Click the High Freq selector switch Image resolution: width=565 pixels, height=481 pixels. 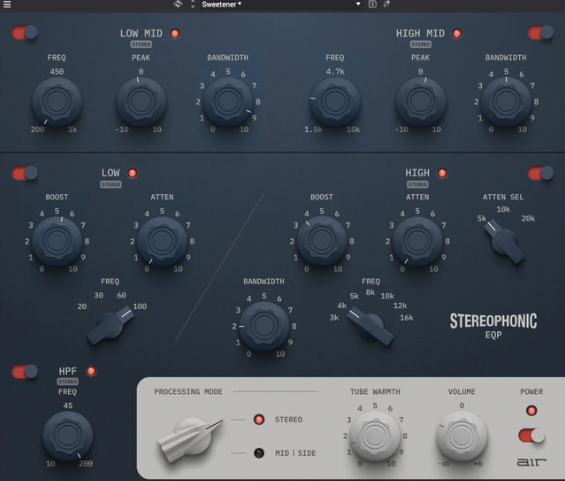[370, 326]
